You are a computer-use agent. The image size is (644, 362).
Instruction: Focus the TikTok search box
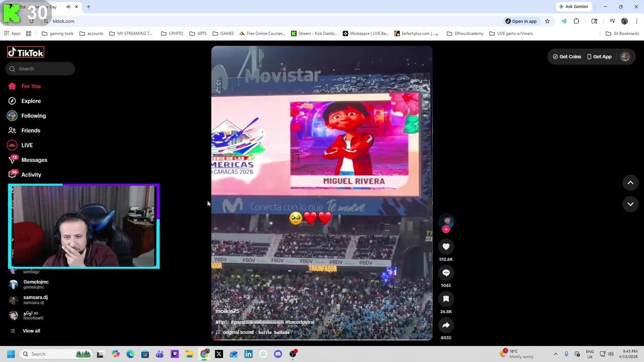click(40, 69)
